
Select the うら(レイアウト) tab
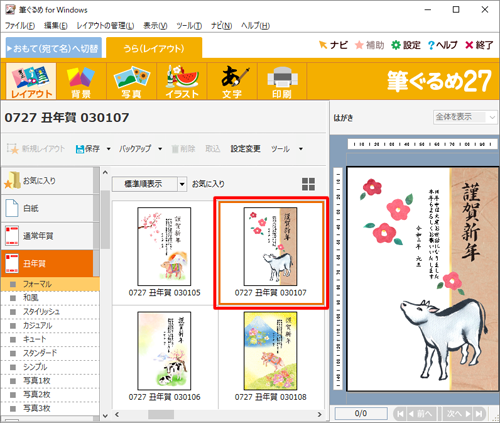point(154,49)
